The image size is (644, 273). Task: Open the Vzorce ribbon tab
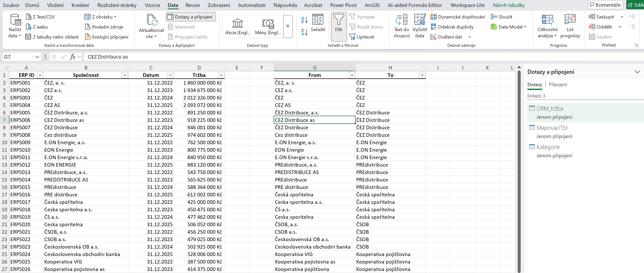point(152,5)
